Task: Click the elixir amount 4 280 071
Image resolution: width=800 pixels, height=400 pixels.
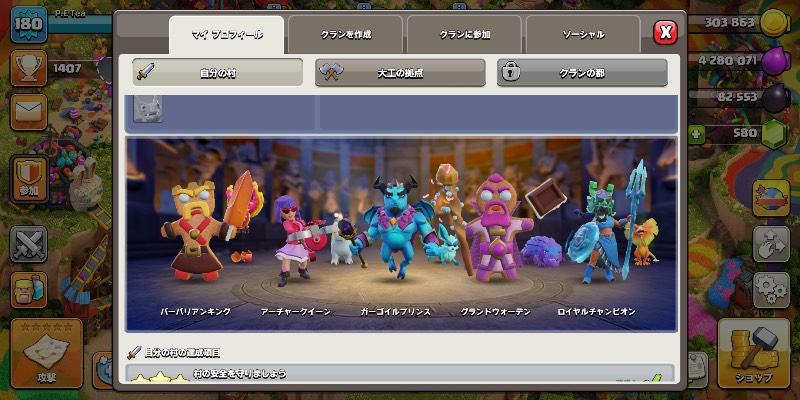Action: (727, 60)
